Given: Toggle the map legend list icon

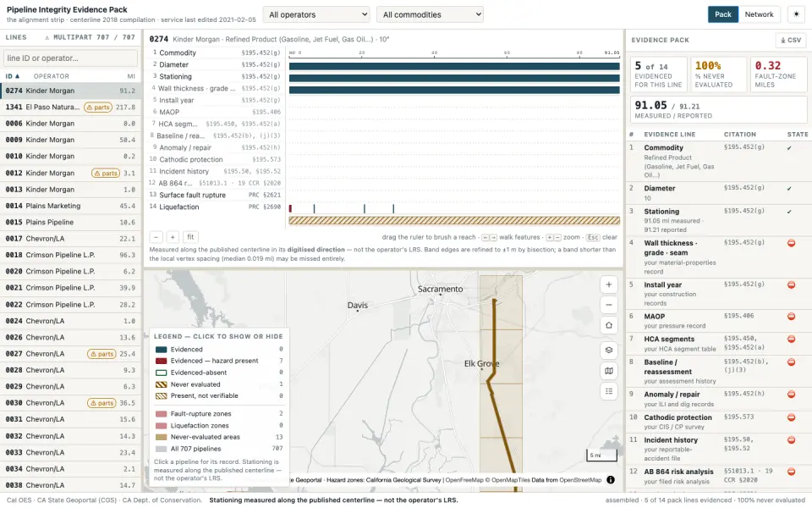Looking at the screenshot, I should tap(609, 391).
